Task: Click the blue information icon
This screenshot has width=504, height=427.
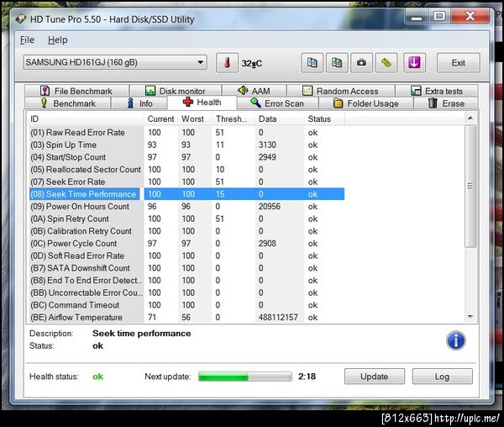Action: click(455, 340)
